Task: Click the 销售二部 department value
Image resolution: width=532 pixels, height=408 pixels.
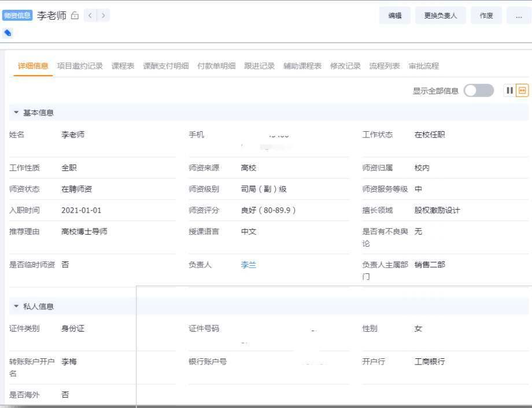Action: coord(430,265)
